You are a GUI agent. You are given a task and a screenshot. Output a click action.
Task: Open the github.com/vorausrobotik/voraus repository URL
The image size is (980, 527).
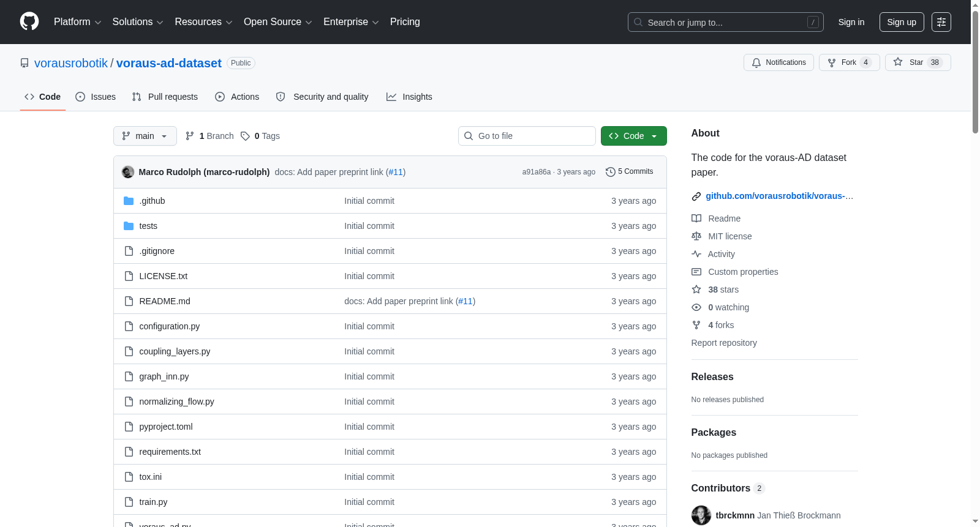pyautogui.click(x=780, y=196)
